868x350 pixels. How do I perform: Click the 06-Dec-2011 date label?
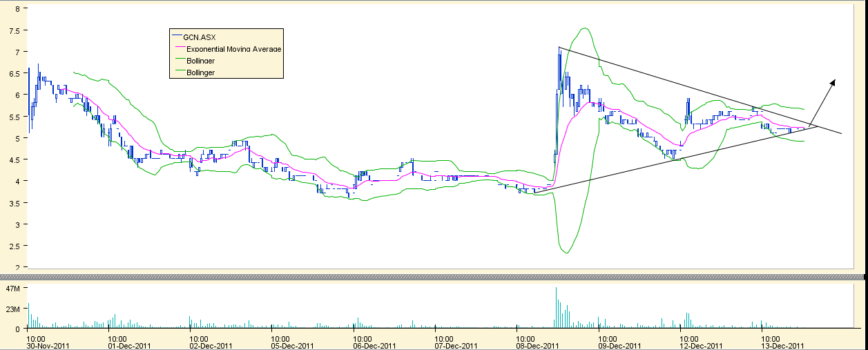(374, 347)
